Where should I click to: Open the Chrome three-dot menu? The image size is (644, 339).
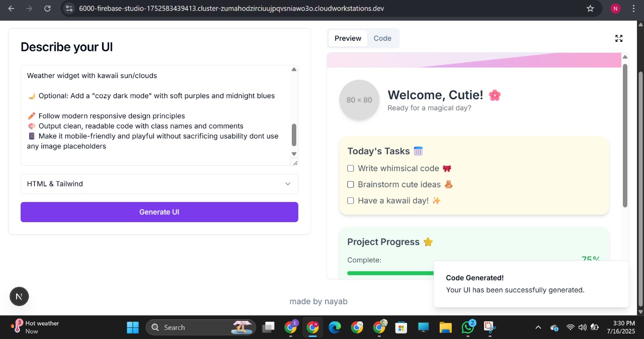(x=633, y=9)
